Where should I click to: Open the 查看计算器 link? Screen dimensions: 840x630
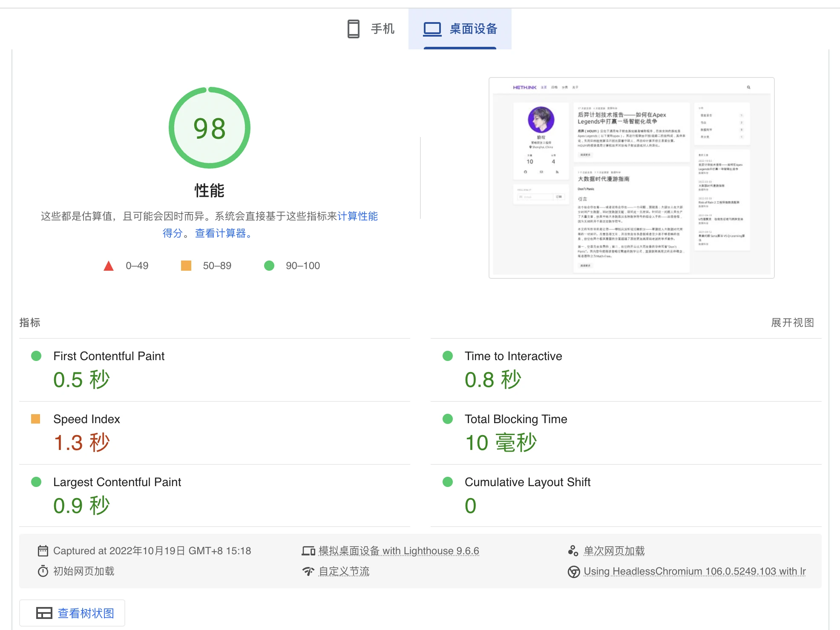point(221,233)
